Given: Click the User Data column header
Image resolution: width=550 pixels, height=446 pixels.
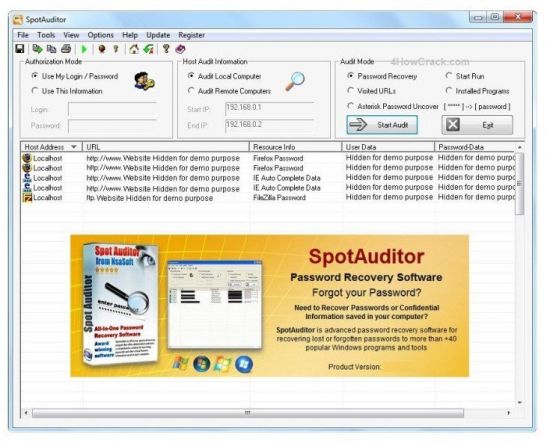Looking at the screenshot, I should (x=388, y=147).
